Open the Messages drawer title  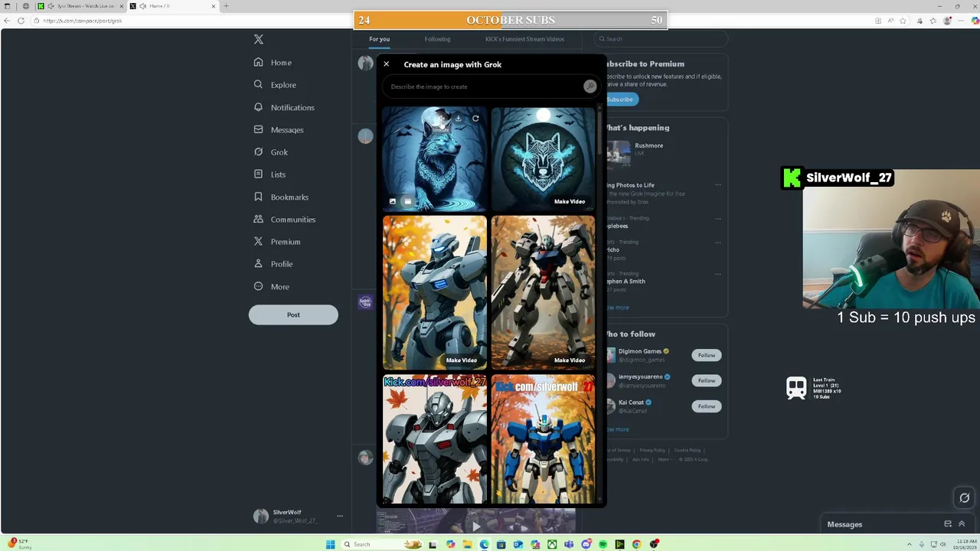[844, 524]
